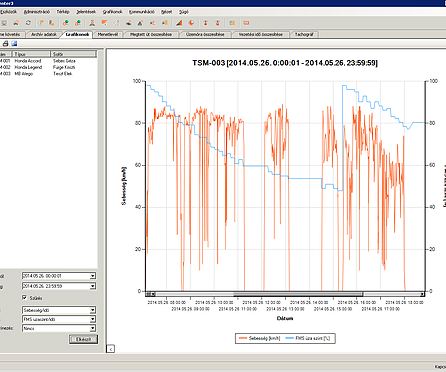Image resolution: width=446 pixels, height=372 pixels.
Task: Save the chart with the blue disk icon
Action: point(14,44)
